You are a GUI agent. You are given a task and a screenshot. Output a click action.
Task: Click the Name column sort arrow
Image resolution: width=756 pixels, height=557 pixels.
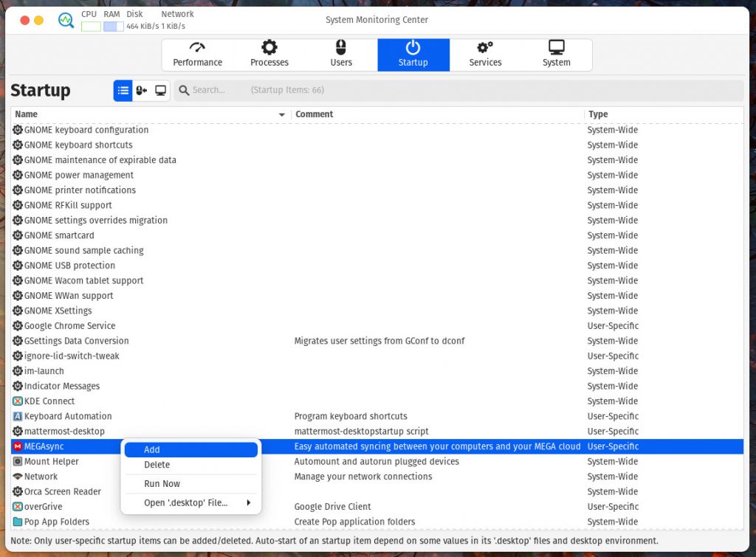coord(281,114)
